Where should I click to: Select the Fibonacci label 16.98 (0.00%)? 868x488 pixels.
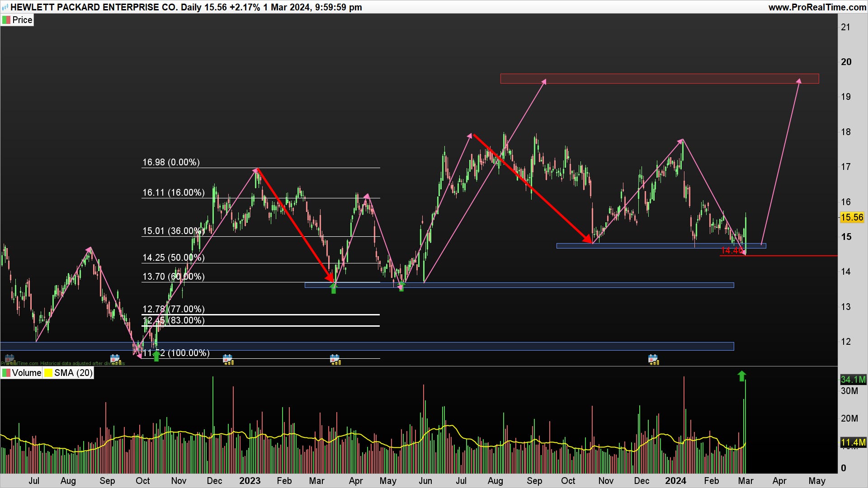click(x=171, y=162)
